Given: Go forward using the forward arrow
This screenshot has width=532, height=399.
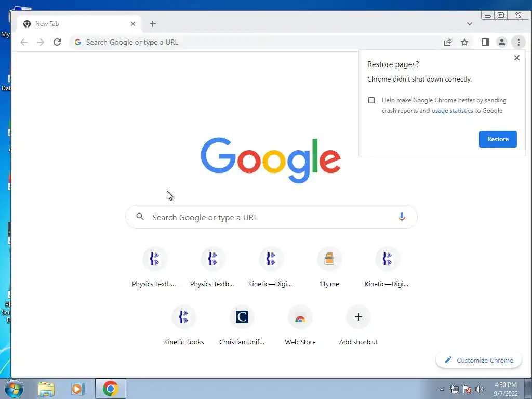Looking at the screenshot, I should point(41,42).
